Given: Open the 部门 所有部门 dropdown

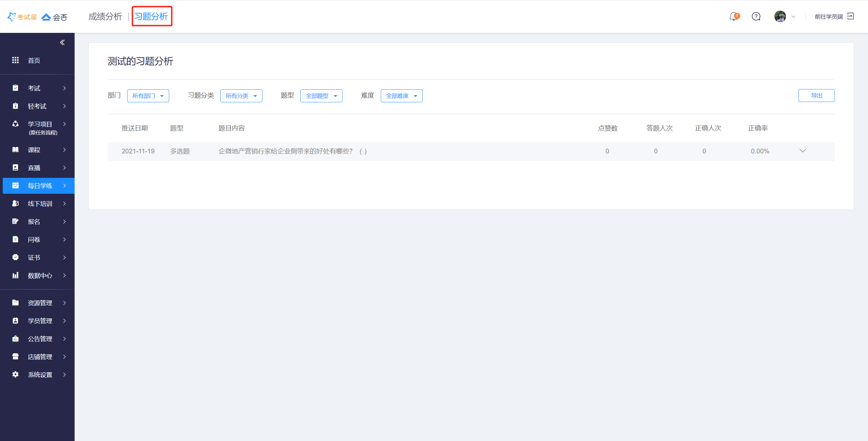Looking at the screenshot, I should [x=148, y=96].
